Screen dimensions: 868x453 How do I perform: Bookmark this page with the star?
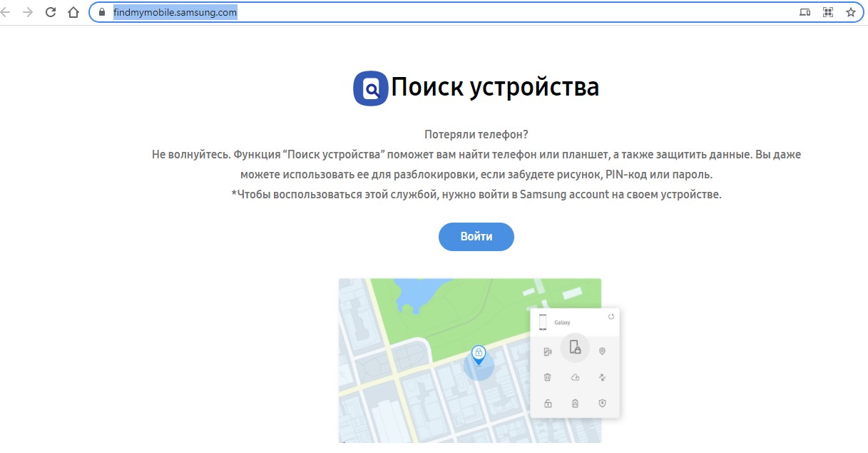coord(850,12)
